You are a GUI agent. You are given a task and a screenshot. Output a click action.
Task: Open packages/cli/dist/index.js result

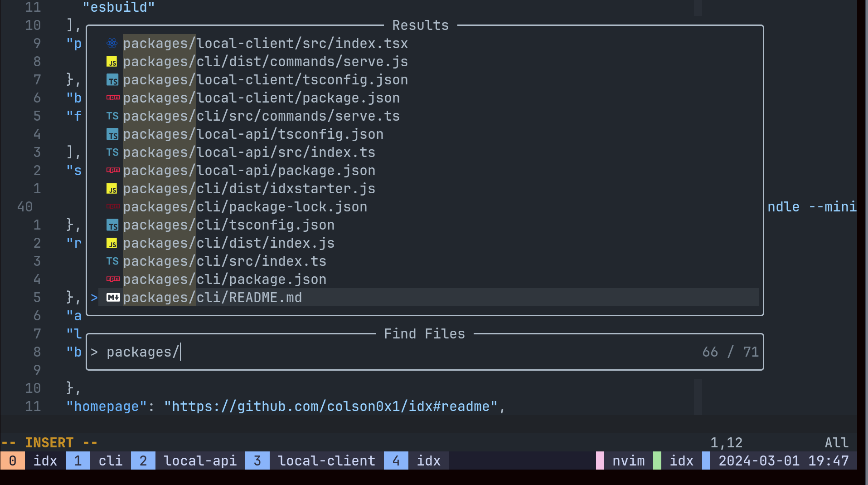pyautogui.click(x=228, y=243)
